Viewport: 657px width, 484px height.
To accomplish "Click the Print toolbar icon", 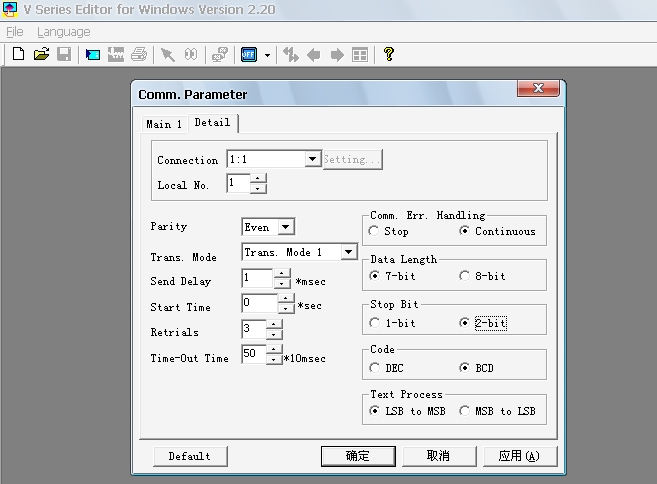I will click(x=139, y=54).
